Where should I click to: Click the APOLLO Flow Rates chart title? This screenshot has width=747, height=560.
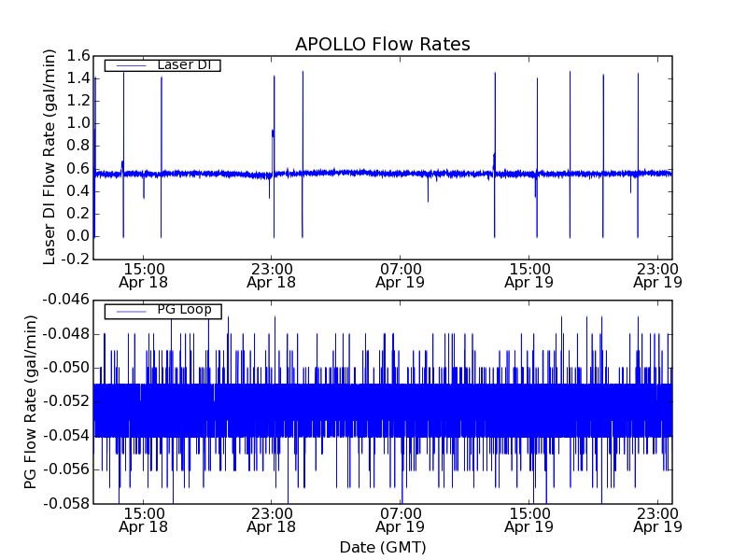tap(382, 45)
